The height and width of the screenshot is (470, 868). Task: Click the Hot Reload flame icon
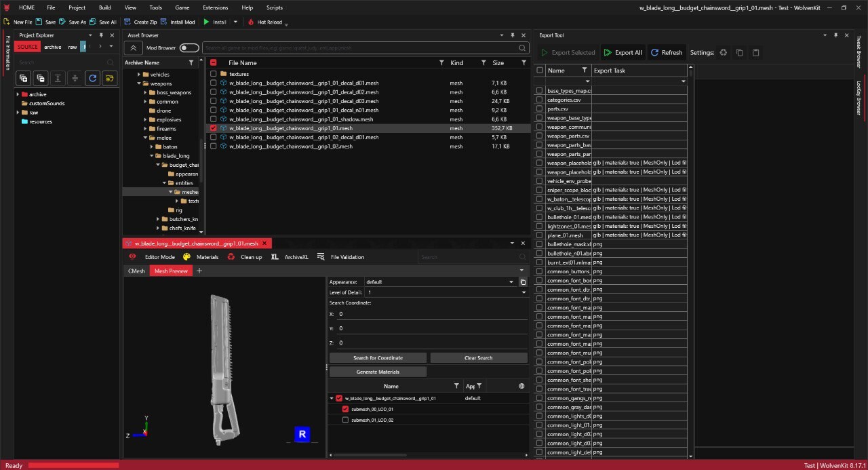251,22
